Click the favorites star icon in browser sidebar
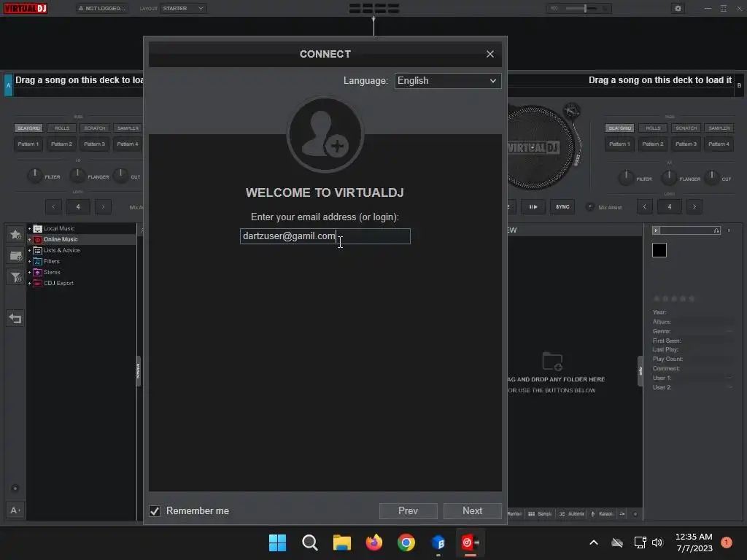The image size is (747, 560). pos(16,234)
